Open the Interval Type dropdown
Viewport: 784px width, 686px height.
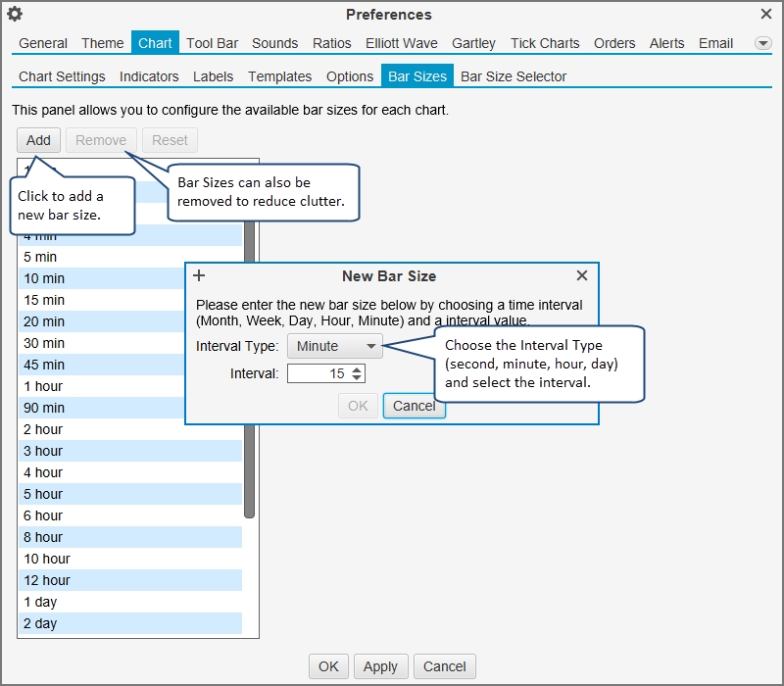(x=335, y=346)
